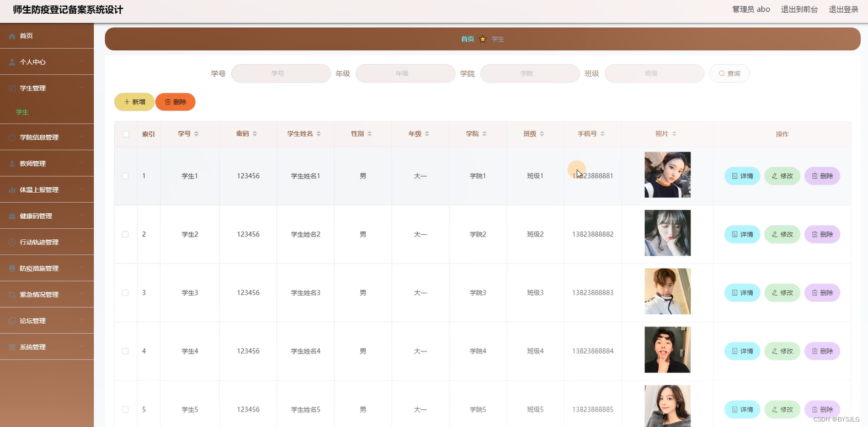The image size is (868, 427).
Task: Click the icon beside 行动轨迹管理
Action: click(x=12, y=243)
